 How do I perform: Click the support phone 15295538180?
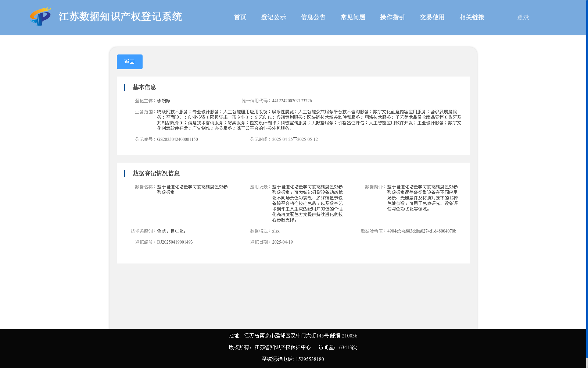[x=310, y=359]
